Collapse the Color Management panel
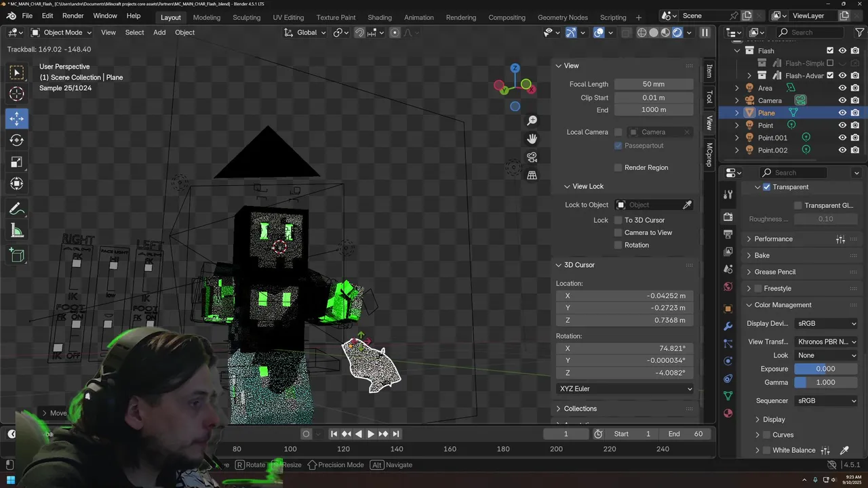The height and width of the screenshot is (488, 868). [x=782, y=305]
